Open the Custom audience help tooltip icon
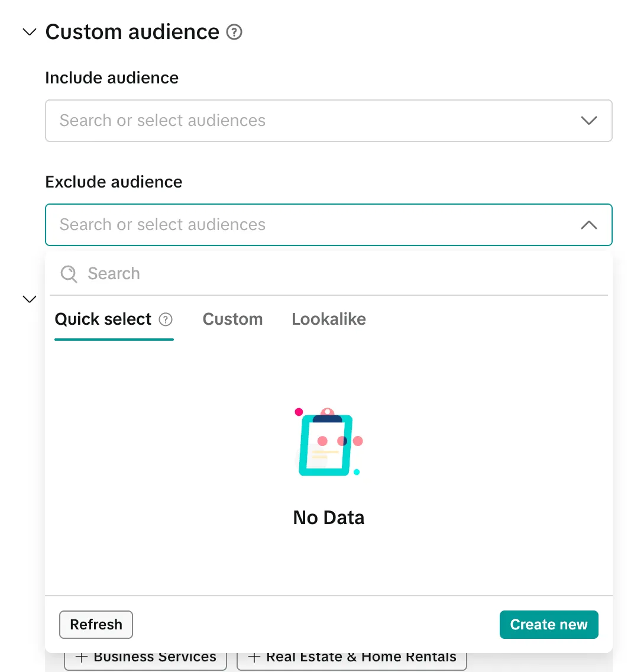 click(x=234, y=32)
